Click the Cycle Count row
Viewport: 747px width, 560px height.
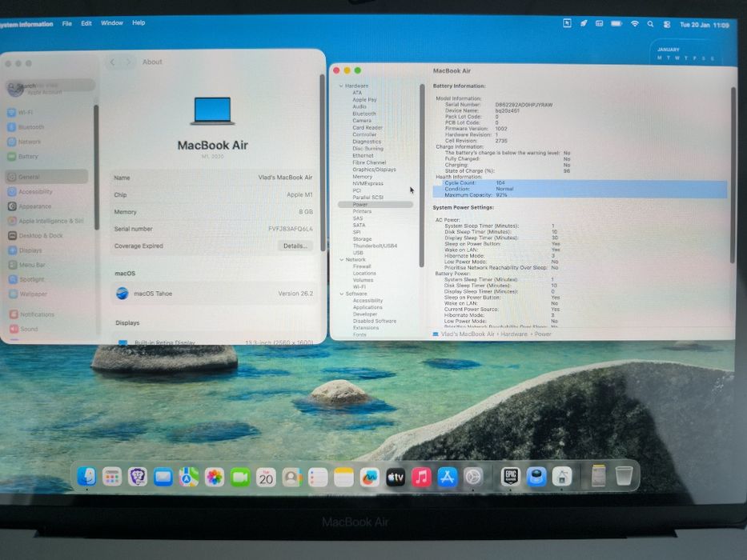point(580,183)
